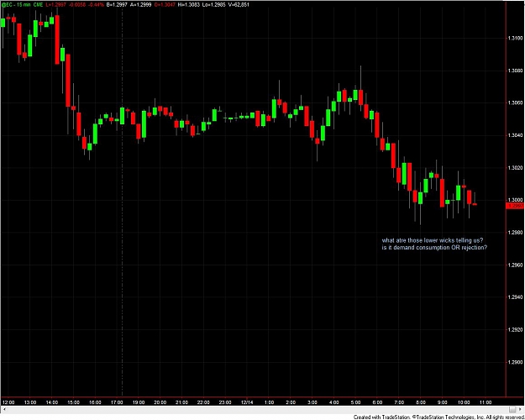Click the @EC - 15 min symbol label

(15, 5)
